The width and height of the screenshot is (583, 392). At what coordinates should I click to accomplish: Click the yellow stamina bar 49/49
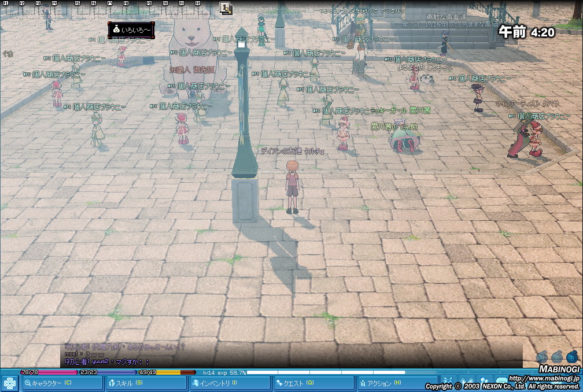pyautogui.click(x=167, y=372)
